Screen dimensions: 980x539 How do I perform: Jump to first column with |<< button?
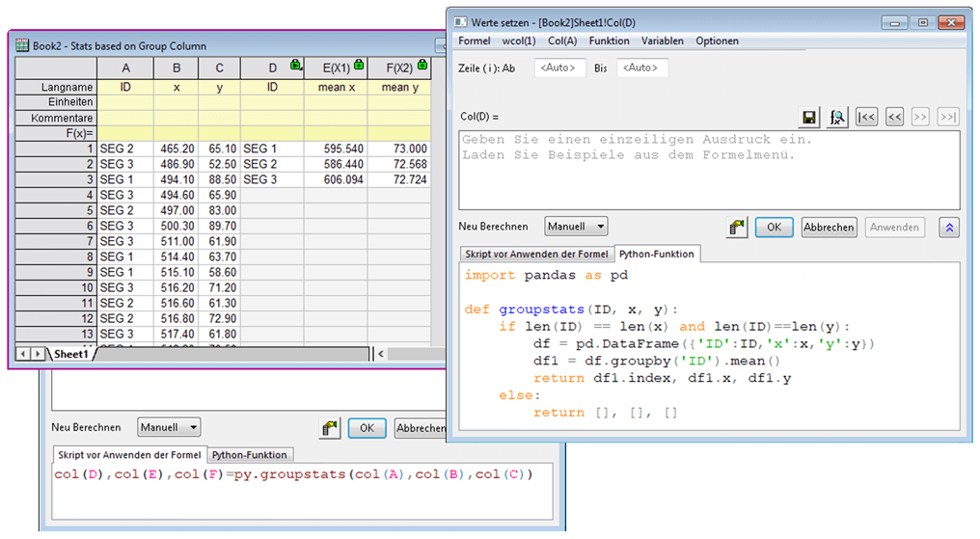(x=866, y=117)
